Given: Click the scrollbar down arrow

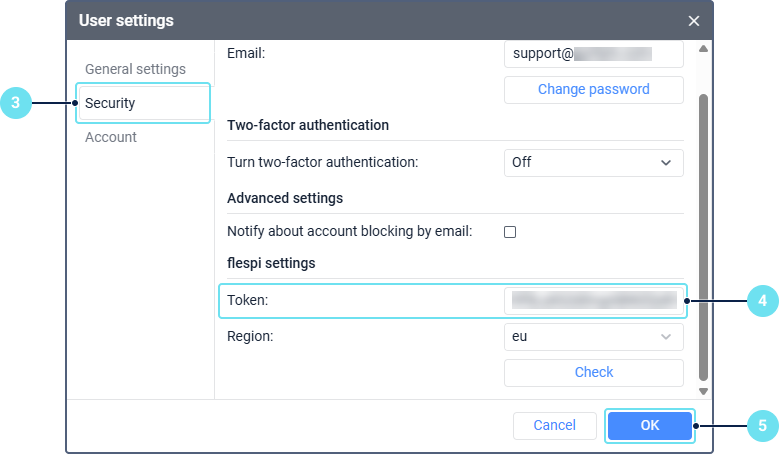Looking at the screenshot, I should coord(703,391).
